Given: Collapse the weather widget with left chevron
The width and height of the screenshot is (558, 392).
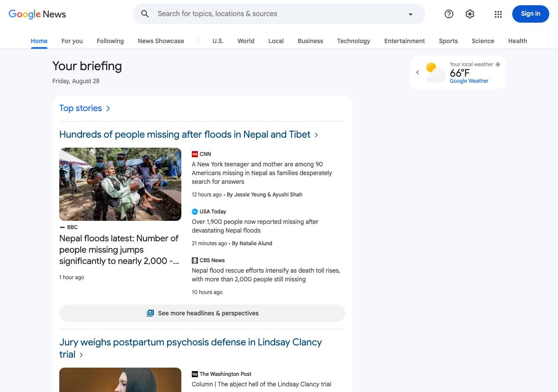Looking at the screenshot, I should pos(418,72).
